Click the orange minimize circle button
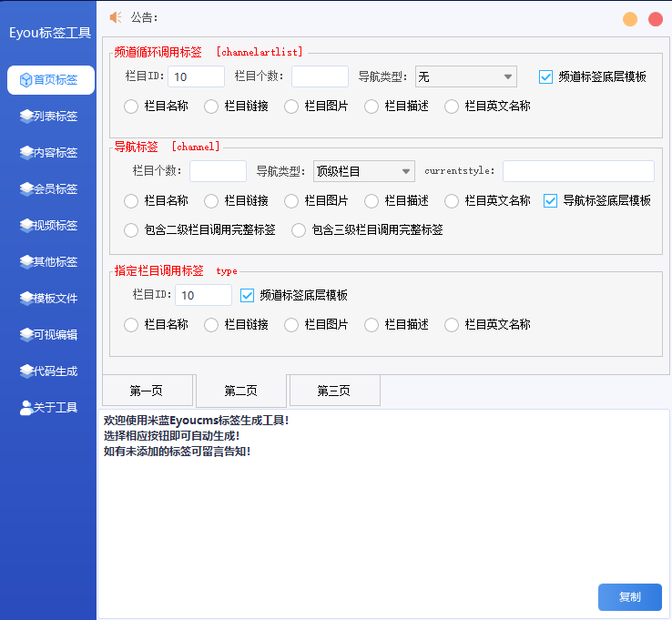672x620 pixels. click(x=630, y=19)
